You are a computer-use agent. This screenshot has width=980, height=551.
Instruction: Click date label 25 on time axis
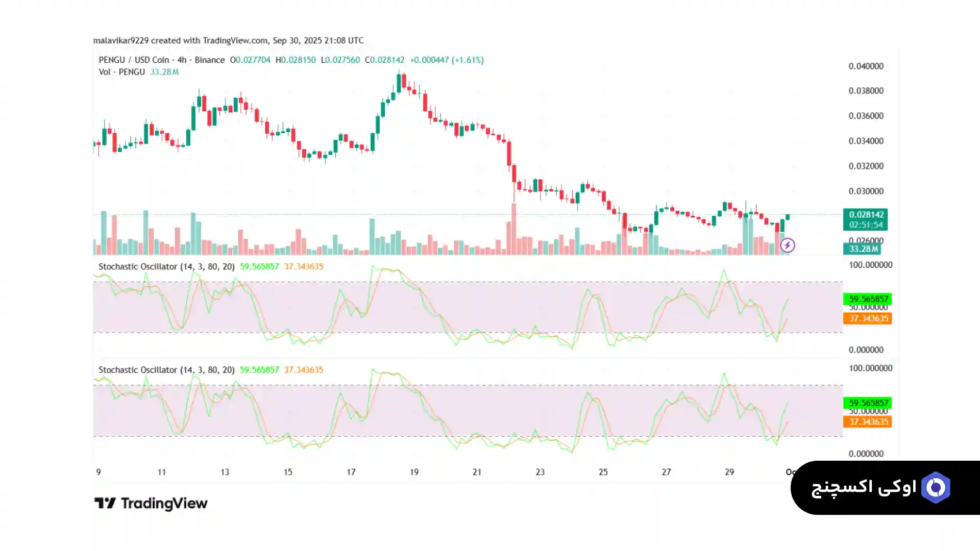pos(603,472)
